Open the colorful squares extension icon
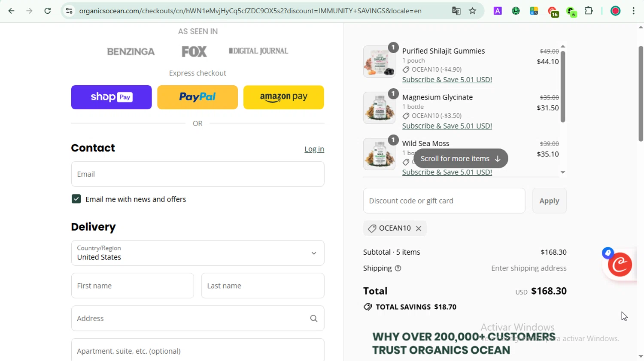The image size is (644, 361). pos(534,11)
